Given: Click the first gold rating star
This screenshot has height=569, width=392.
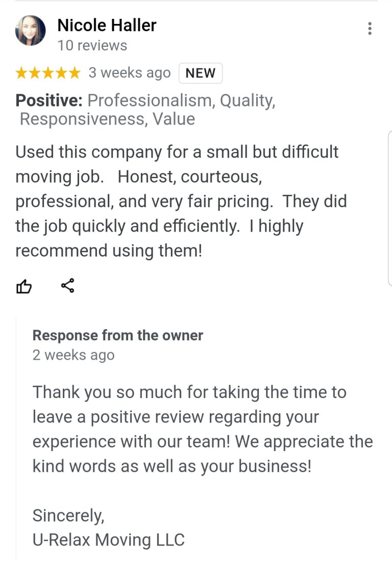Looking at the screenshot, I should pos(21,73).
